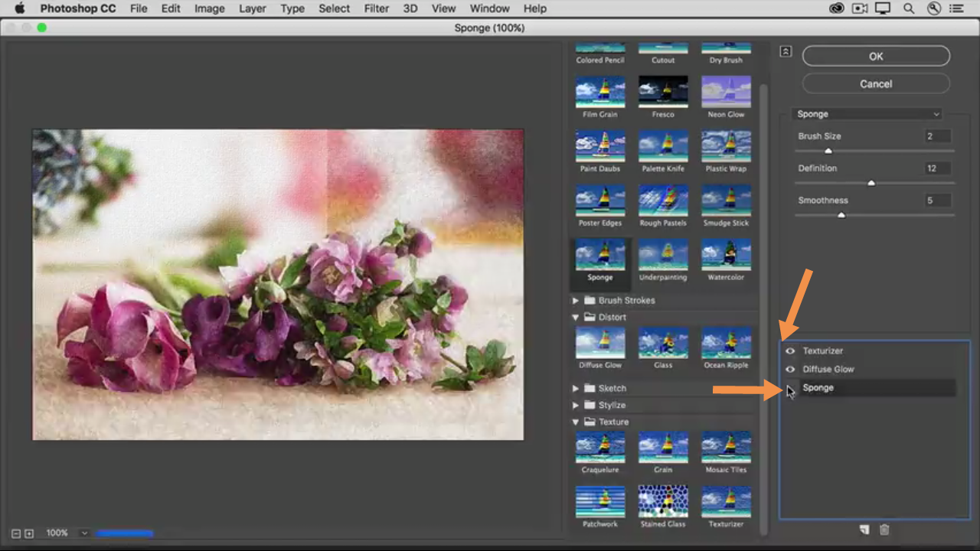Open Spotlight search in the menu bar
The height and width of the screenshot is (551, 980).
(909, 9)
